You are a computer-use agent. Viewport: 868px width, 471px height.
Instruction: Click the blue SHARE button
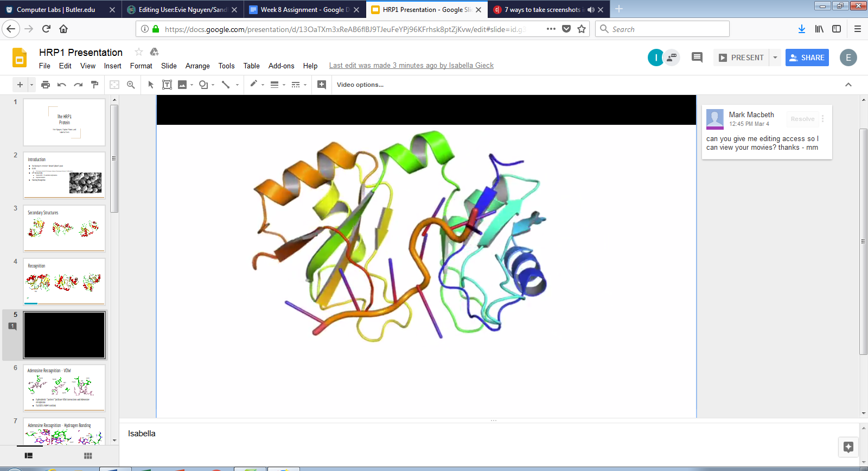pos(807,58)
